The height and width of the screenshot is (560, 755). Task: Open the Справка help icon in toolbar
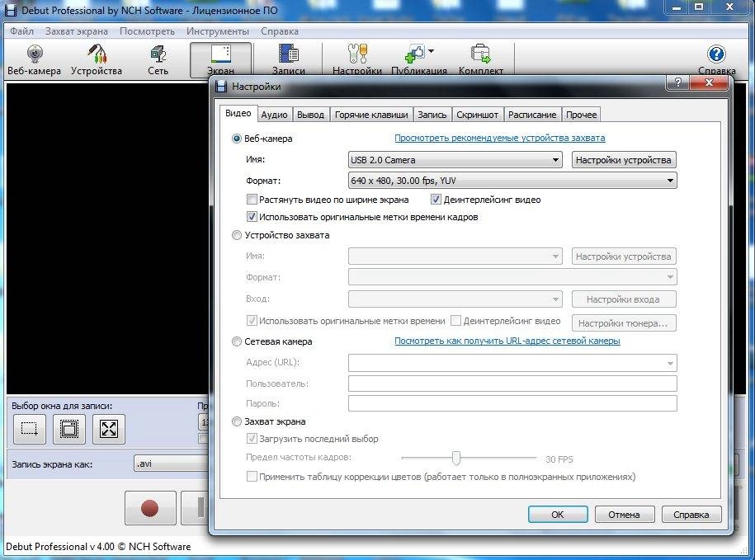click(716, 59)
